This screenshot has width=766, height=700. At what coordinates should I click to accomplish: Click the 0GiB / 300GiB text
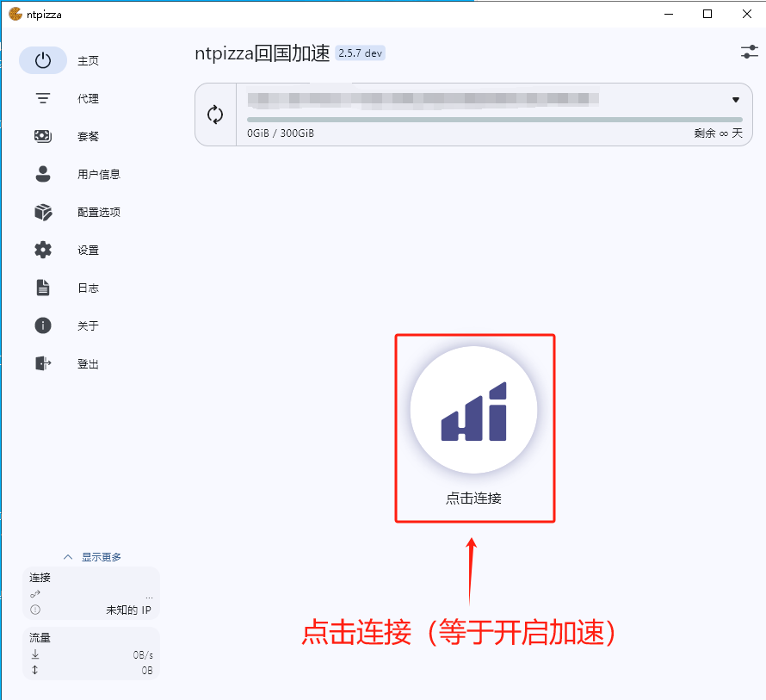281,133
